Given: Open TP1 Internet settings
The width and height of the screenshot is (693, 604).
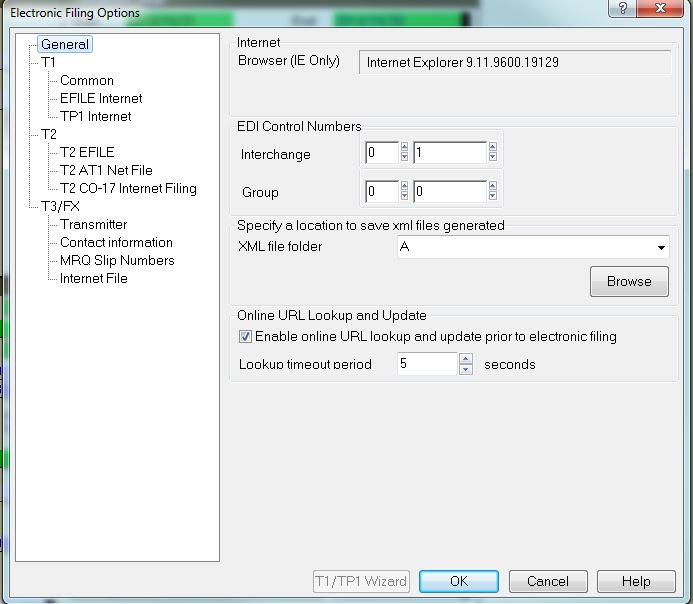Looking at the screenshot, I should 95,116.
